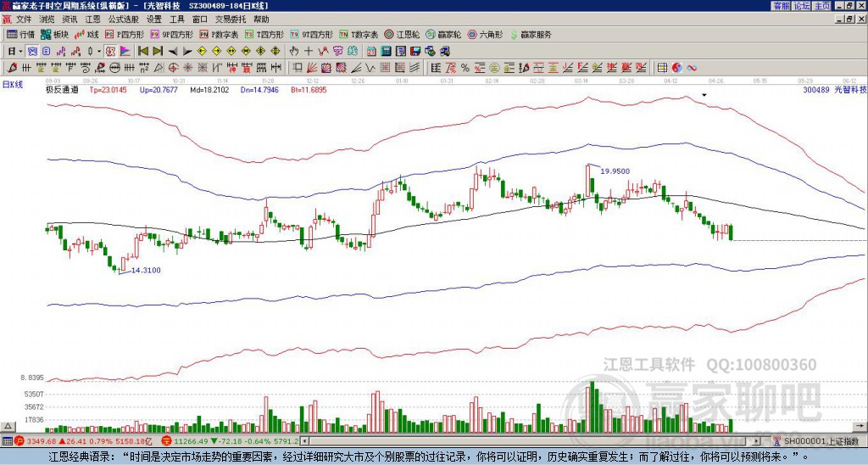Click the 14.3100 low price label

tap(146, 270)
